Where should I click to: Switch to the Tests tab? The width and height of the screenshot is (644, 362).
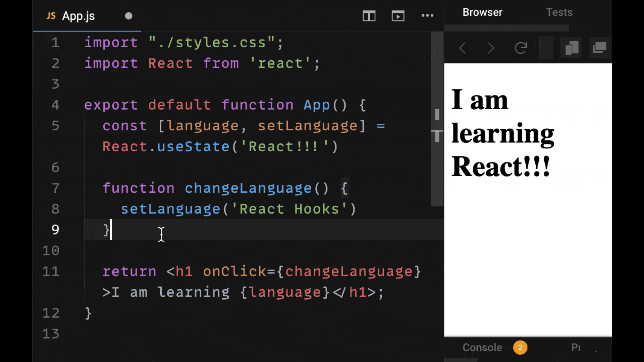click(559, 12)
